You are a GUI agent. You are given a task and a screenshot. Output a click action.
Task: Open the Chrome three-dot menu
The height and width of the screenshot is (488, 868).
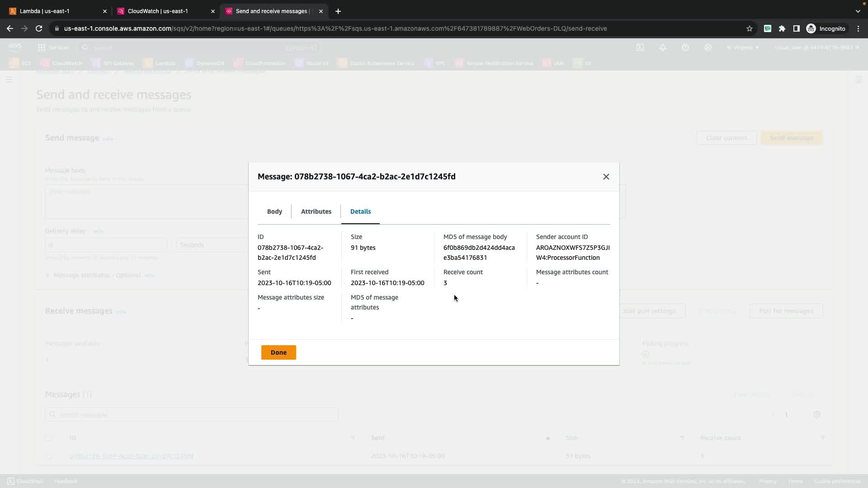[858, 28]
